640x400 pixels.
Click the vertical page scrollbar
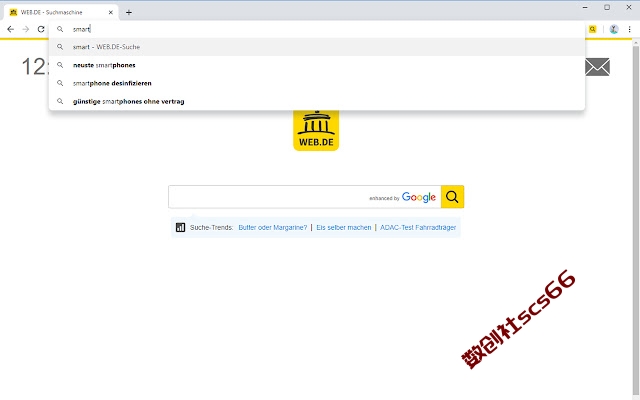point(636,219)
